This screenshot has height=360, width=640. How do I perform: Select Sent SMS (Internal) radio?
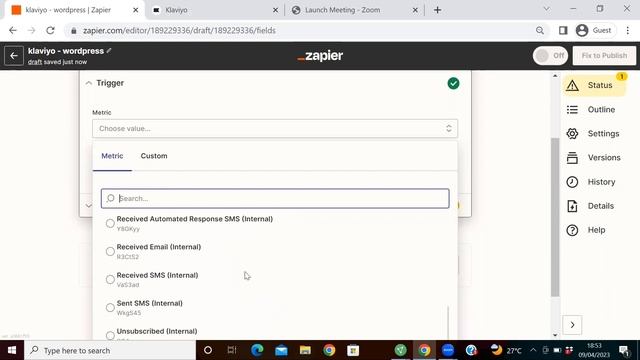(x=110, y=308)
